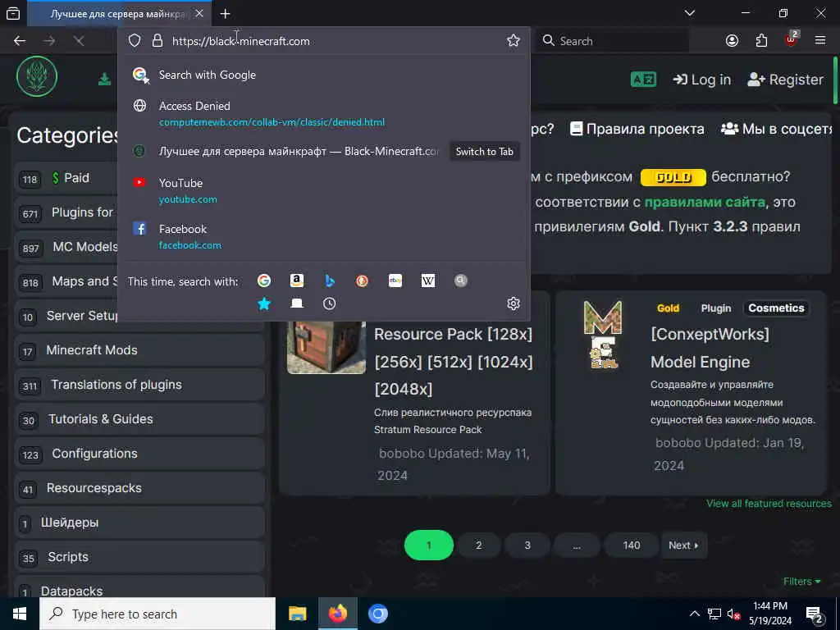Image resolution: width=840 pixels, height=630 pixels.
Task: Click the Cosmetics tag
Action: point(776,308)
